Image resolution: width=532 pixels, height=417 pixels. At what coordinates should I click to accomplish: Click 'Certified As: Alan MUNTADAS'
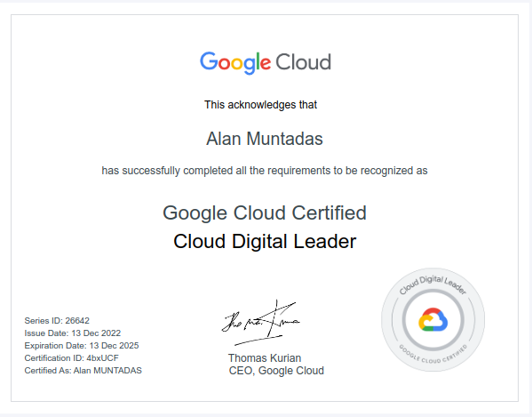coord(83,371)
